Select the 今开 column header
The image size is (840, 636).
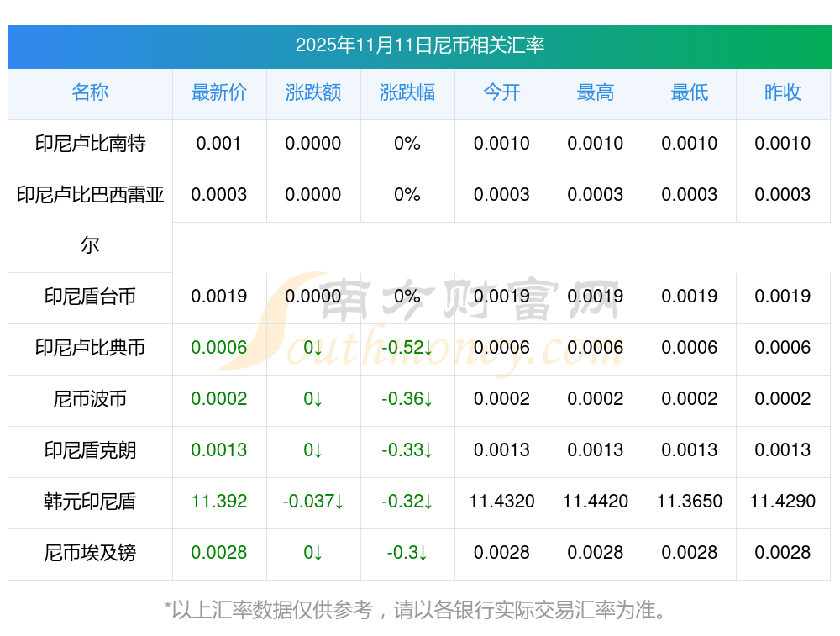[x=501, y=92]
